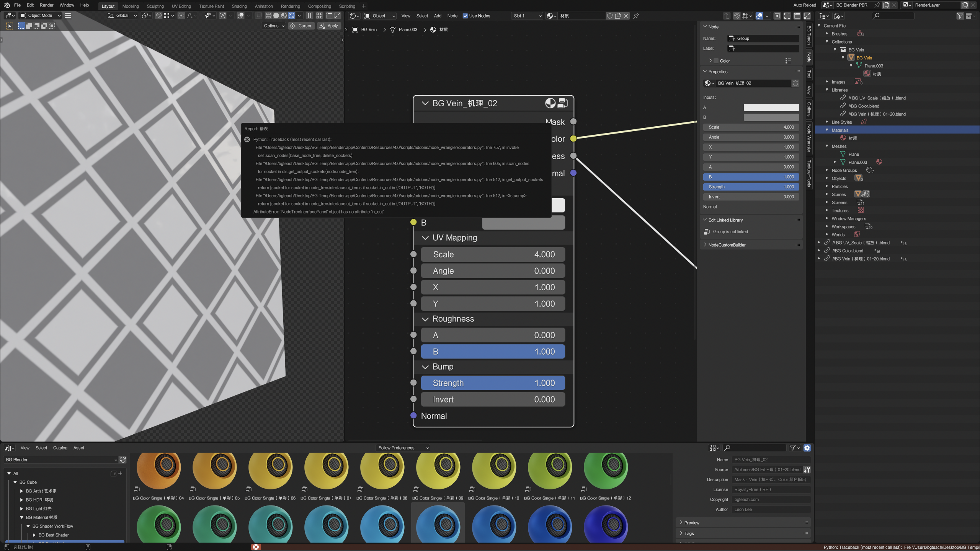This screenshot has width=980, height=551.
Task: Open the viewport Options dropdown
Action: click(x=274, y=26)
